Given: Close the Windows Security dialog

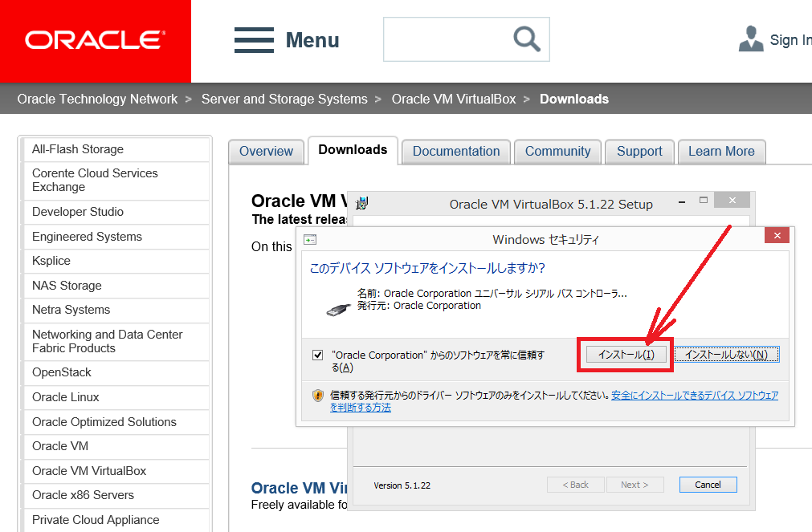Looking at the screenshot, I should [777, 235].
